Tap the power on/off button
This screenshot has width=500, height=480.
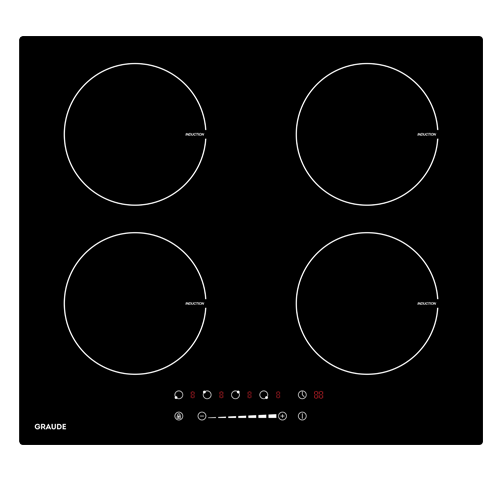point(302,416)
